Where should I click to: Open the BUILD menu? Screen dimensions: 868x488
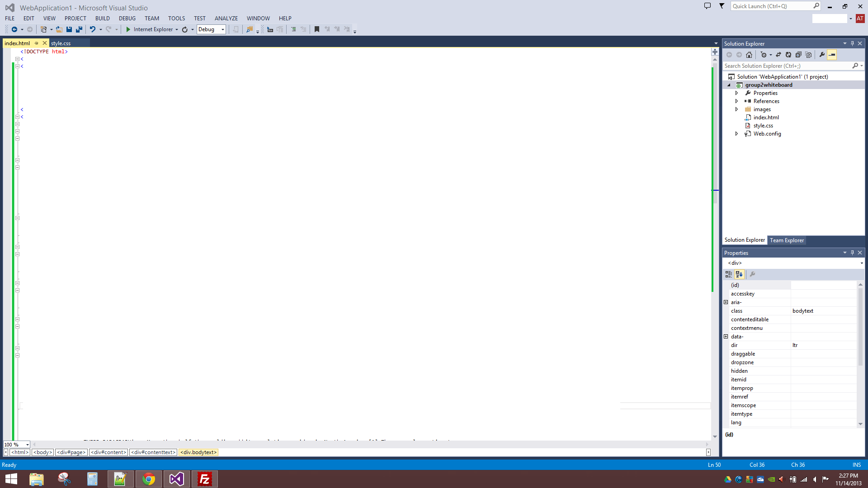(x=102, y=19)
